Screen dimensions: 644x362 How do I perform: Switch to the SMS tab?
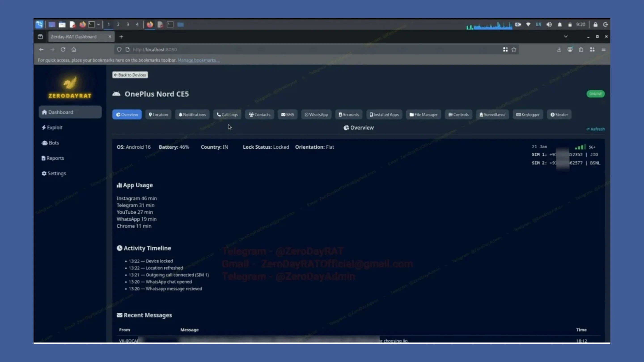tap(288, 114)
